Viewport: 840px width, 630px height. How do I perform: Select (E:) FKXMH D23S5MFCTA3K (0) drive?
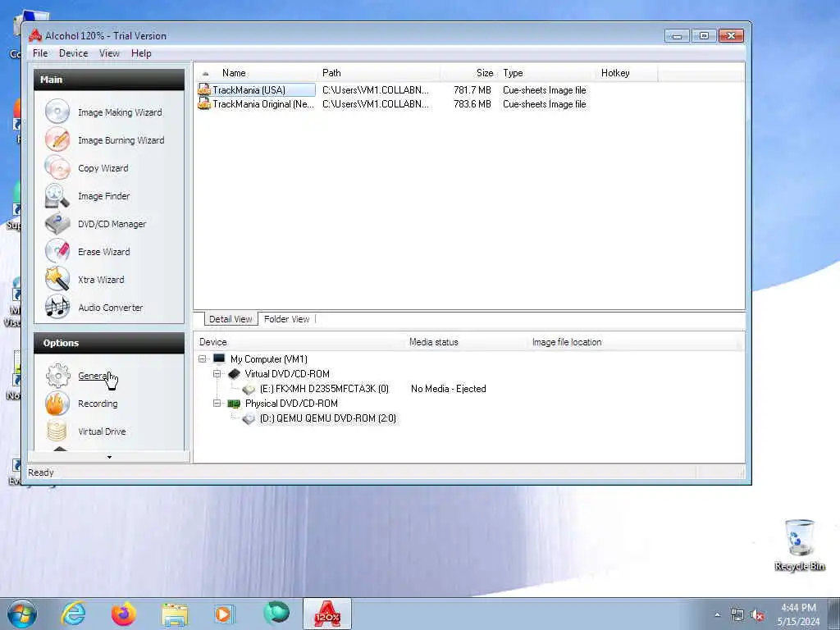tap(324, 389)
